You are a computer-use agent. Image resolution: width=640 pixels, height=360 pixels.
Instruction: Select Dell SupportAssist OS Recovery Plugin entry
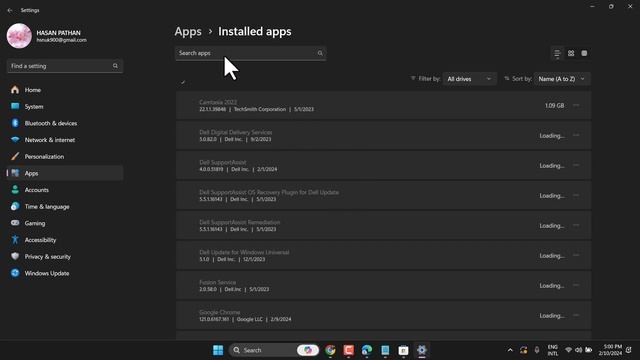pyautogui.click(x=383, y=196)
